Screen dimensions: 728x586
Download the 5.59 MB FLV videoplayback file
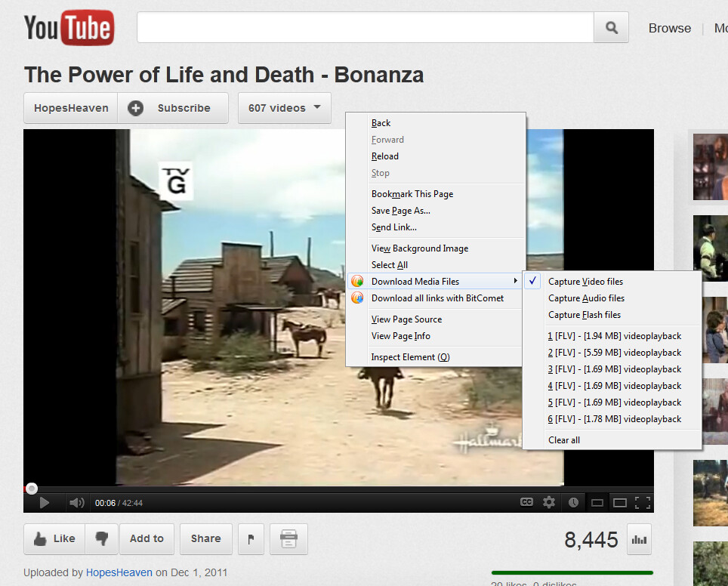click(614, 353)
